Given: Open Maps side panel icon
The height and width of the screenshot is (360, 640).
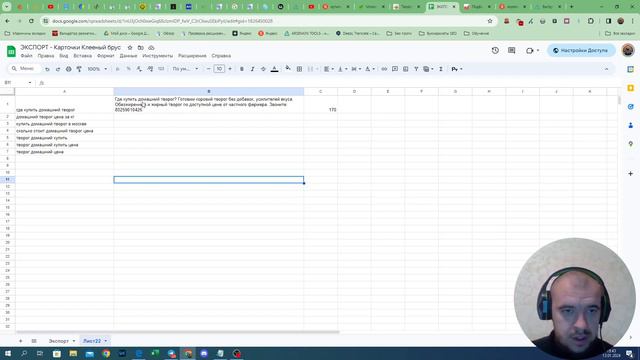Looking at the screenshot, I should 631,144.
